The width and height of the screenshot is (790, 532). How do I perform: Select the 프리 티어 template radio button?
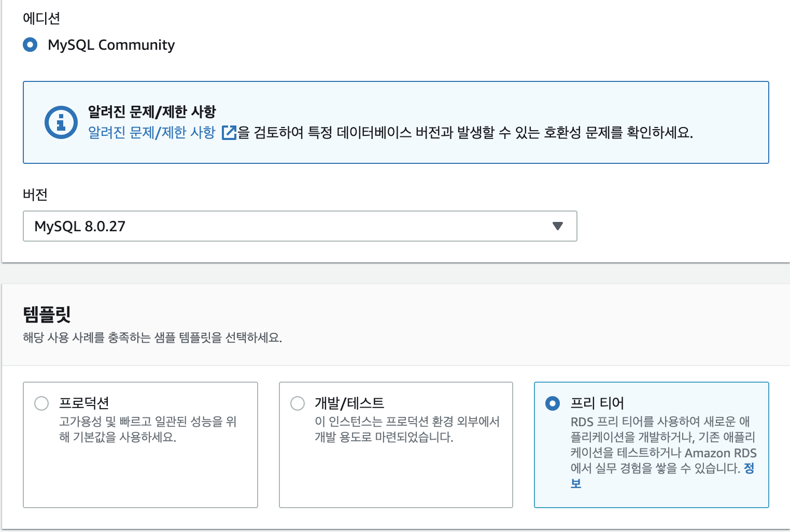553,403
